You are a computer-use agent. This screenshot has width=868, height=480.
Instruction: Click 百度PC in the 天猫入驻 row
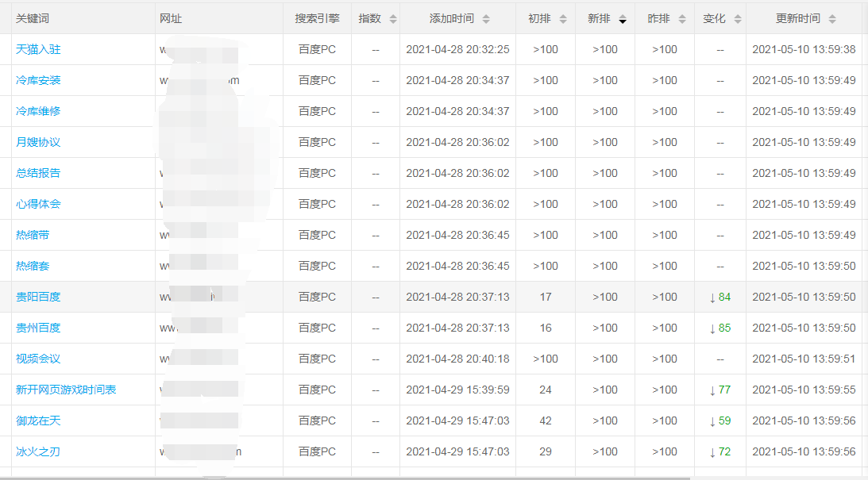coord(317,49)
